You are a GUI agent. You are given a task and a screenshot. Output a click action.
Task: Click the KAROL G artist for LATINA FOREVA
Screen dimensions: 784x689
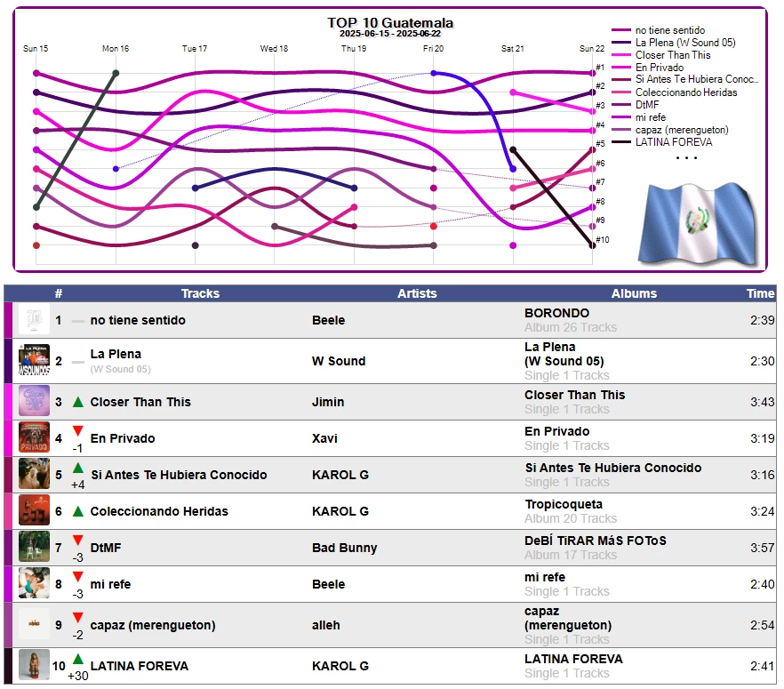340,666
